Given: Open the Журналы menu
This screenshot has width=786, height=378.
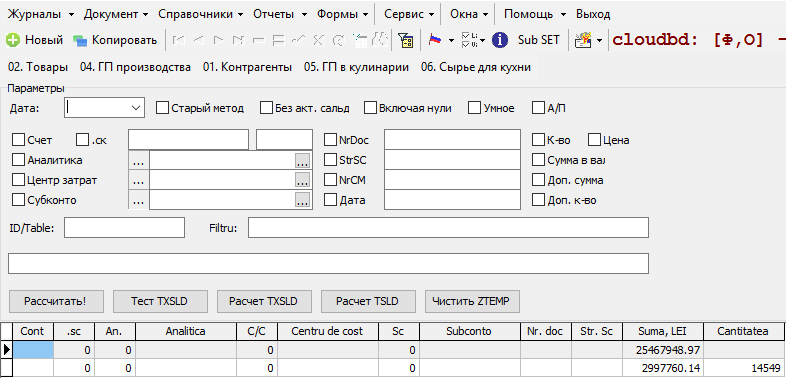Looking at the screenshot, I should [41, 14].
